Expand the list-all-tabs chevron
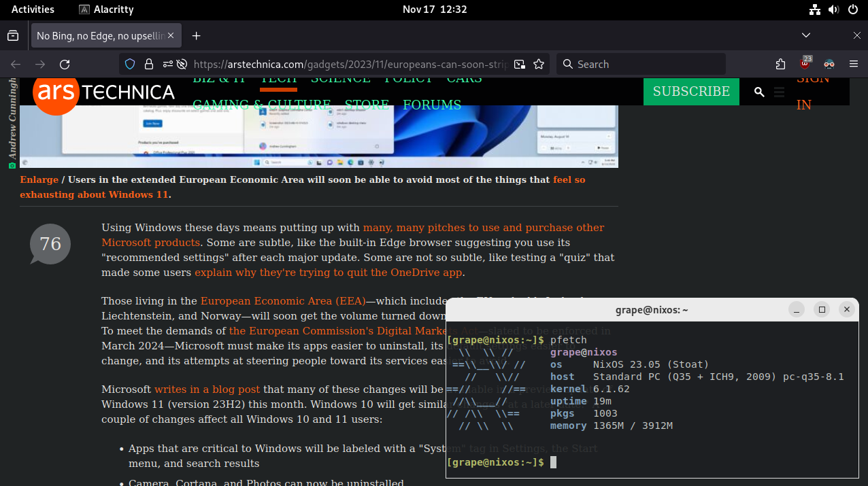 click(x=806, y=35)
